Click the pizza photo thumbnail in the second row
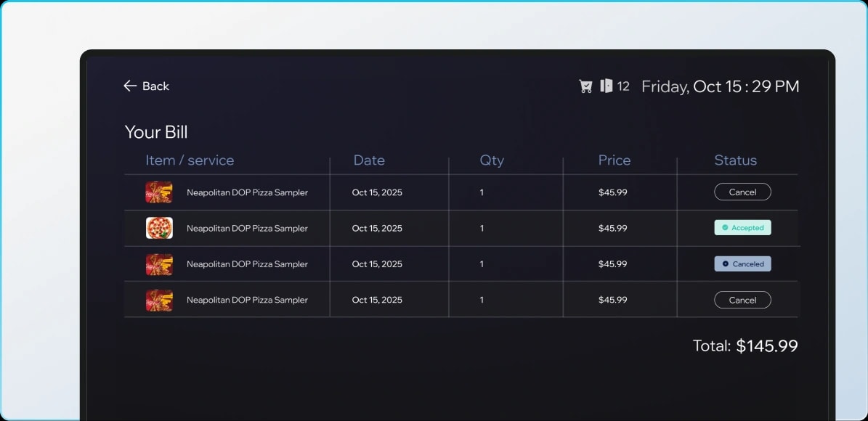This screenshot has width=868, height=421. (159, 228)
